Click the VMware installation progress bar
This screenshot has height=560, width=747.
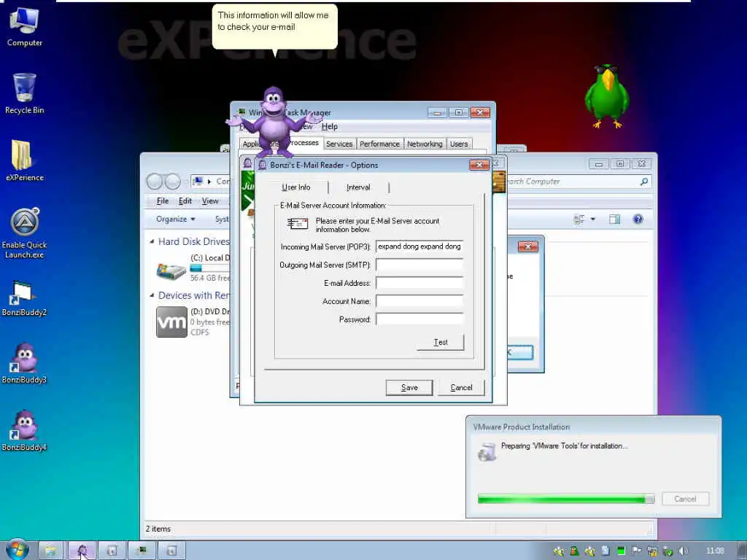point(566,499)
